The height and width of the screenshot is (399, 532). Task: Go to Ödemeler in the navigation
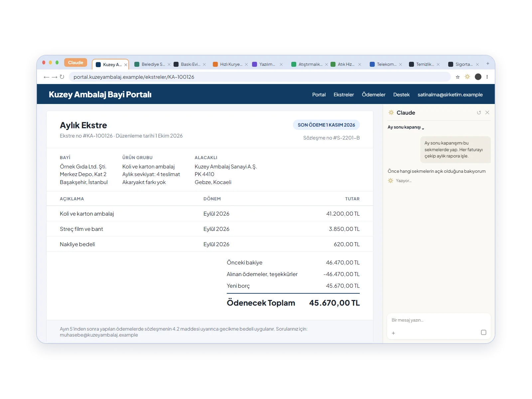373,95
